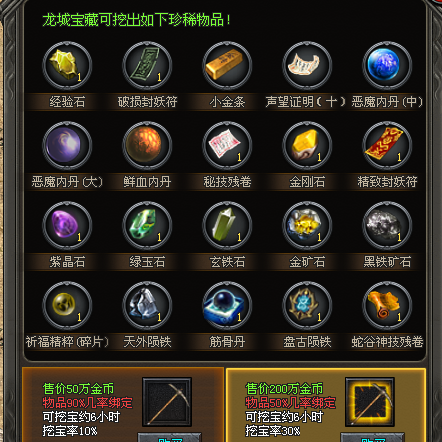Click the 恶魔内丹(中) blue orb icon
Viewport: 442px width, 442px height.
tap(387, 65)
